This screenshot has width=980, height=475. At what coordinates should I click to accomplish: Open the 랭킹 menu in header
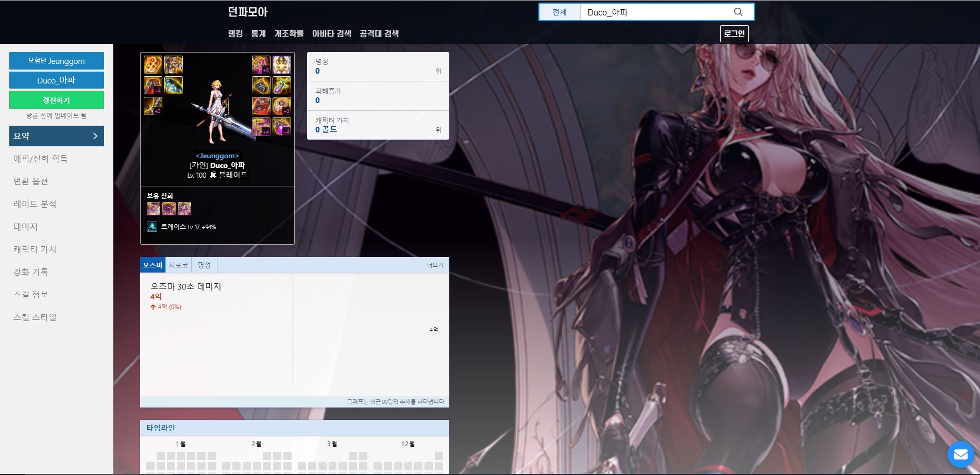(x=235, y=33)
